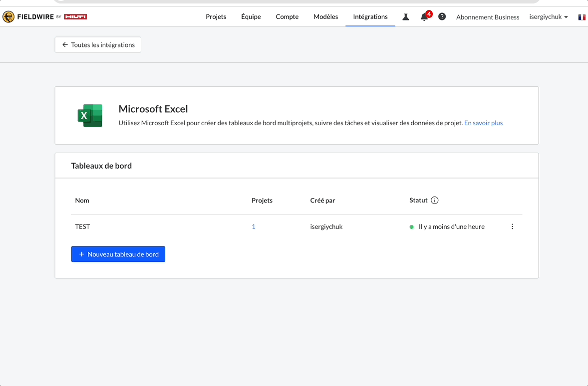Open the TEST row three-dot menu

click(x=512, y=226)
